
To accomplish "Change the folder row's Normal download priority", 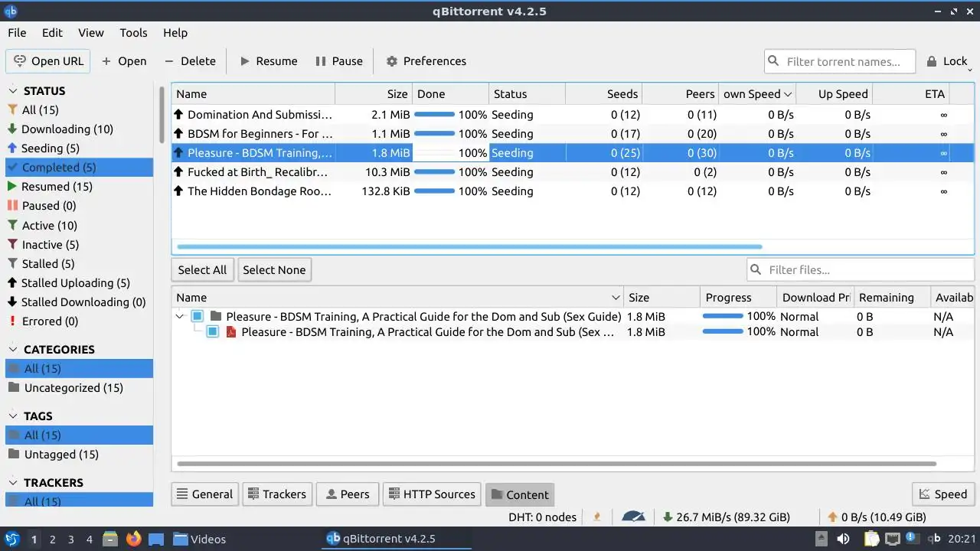I will 799,316.
